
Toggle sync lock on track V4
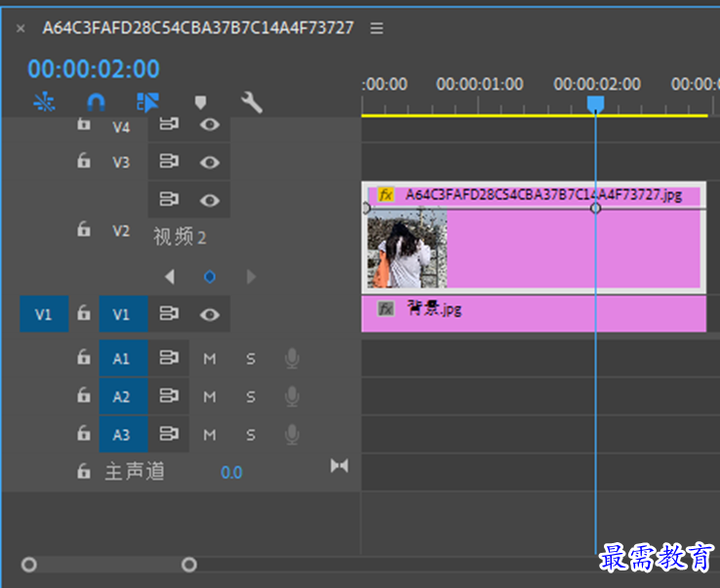point(169,124)
